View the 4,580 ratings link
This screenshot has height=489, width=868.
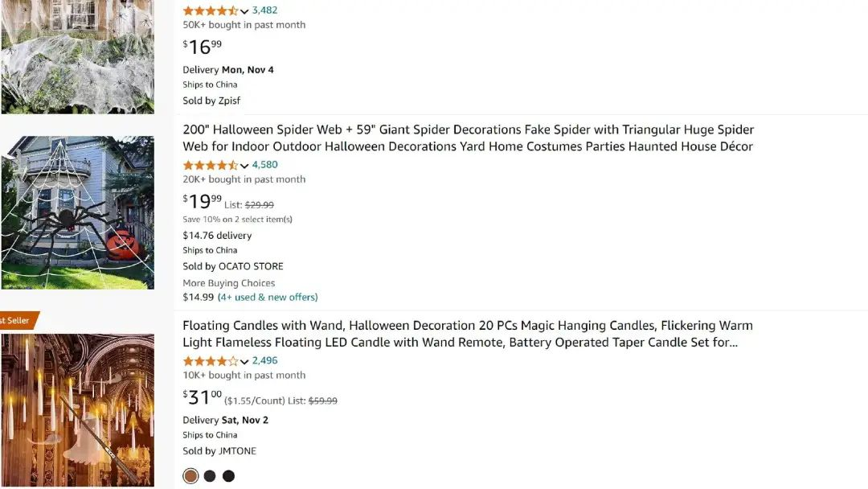(264, 165)
